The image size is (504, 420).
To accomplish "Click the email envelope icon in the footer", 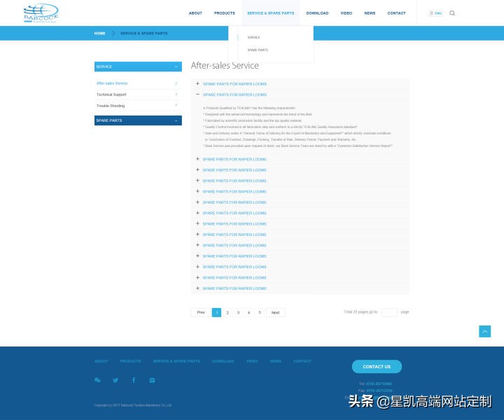I will pos(153,381).
